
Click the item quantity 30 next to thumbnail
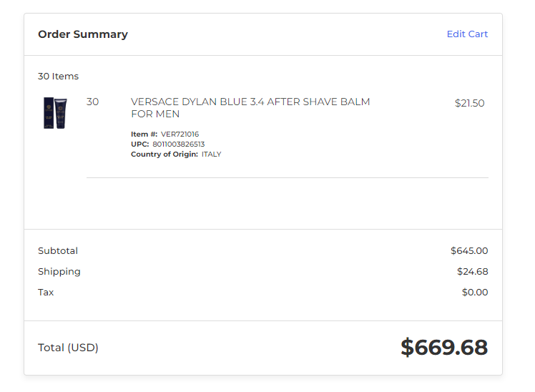point(92,102)
